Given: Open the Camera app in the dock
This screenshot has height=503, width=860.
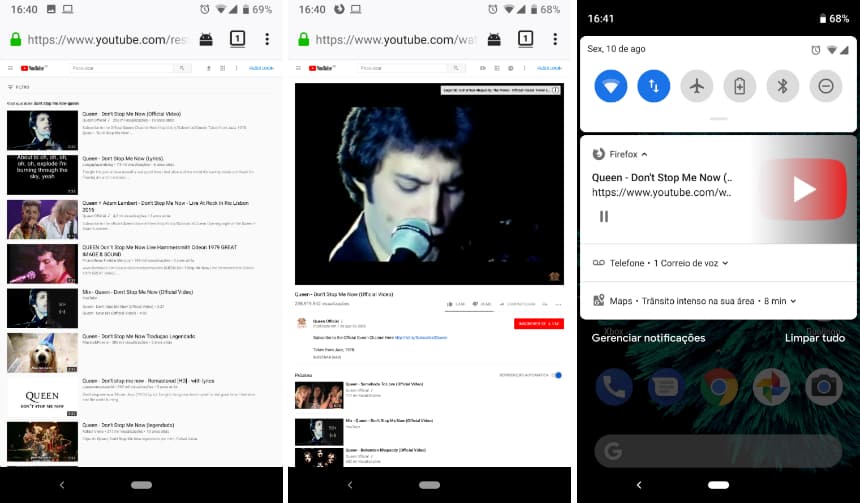Looking at the screenshot, I should pyautogui.click(x=824, y=387).
